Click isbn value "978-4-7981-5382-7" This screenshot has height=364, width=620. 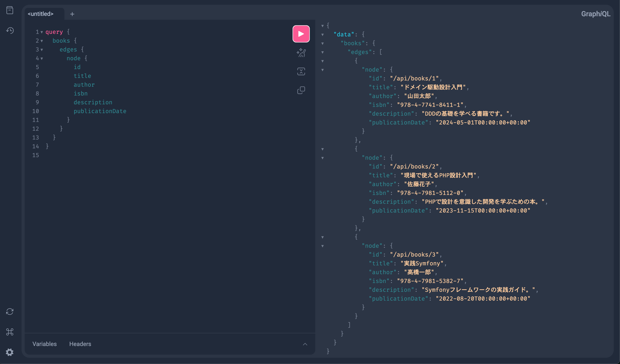[430, 281]
